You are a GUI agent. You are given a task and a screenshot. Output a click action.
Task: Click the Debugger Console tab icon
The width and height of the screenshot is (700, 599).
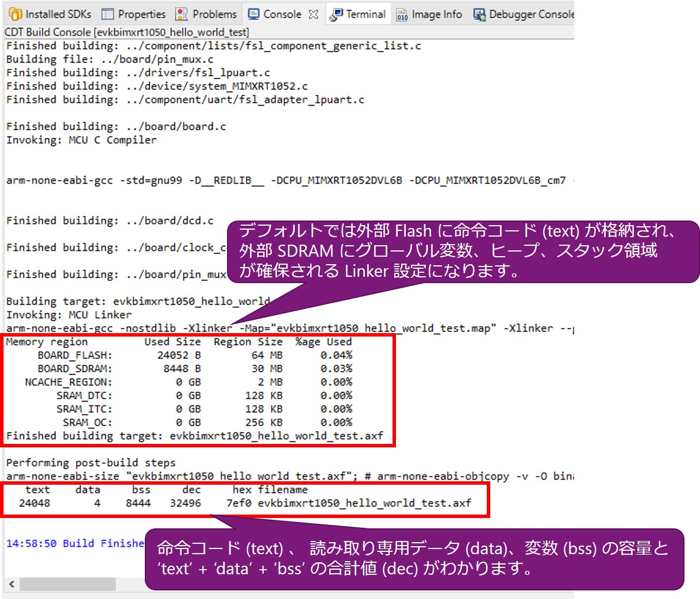[x=479, y=14]
